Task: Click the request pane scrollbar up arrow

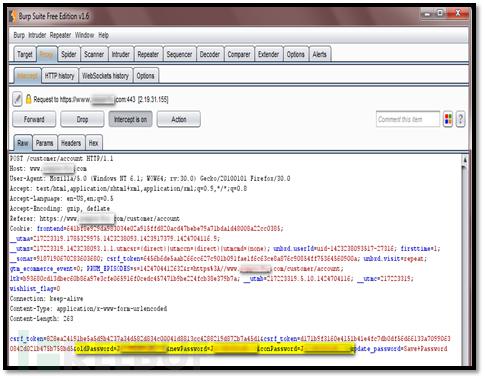Action: 465,160
